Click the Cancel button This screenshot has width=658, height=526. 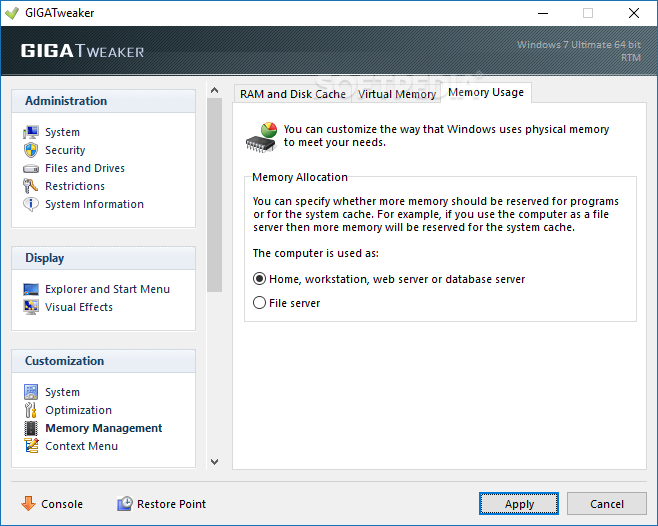point(607,504)
